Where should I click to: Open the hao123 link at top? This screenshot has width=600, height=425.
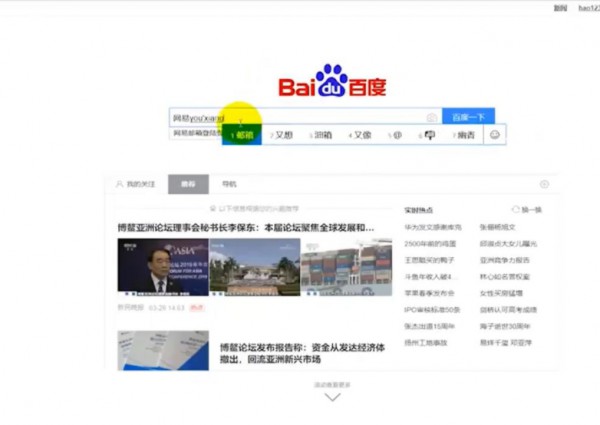point(587,8)
